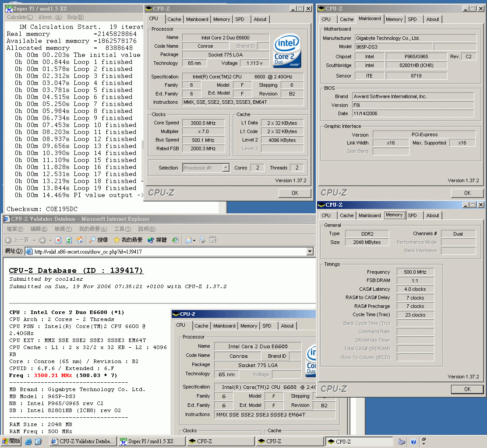The image size is (487, 448).
Task: Open the 我的最愛(A) Favorites menu in IE
Action: (93, 229)
